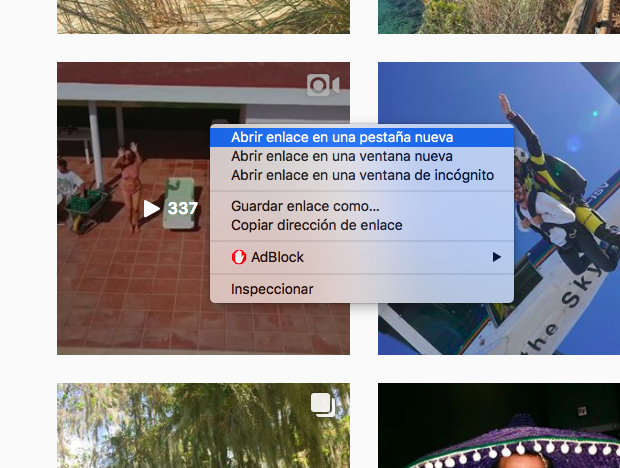Choose 'Guardar enlace como...'
Image resolution: width=620 pixels, height=468 pixels.
coord(362,206)
